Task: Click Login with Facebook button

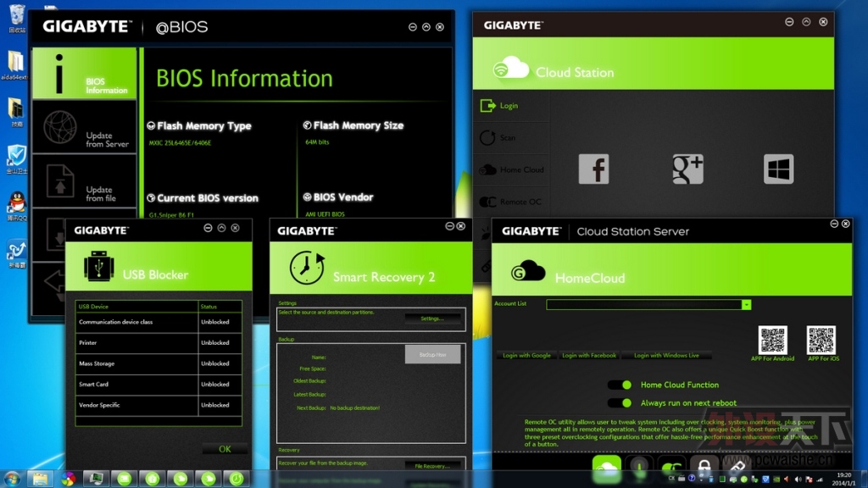Action: (589, 356)
